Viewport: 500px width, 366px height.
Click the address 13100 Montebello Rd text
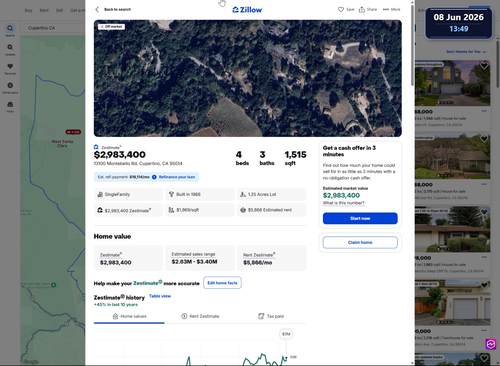pos(138,163)
